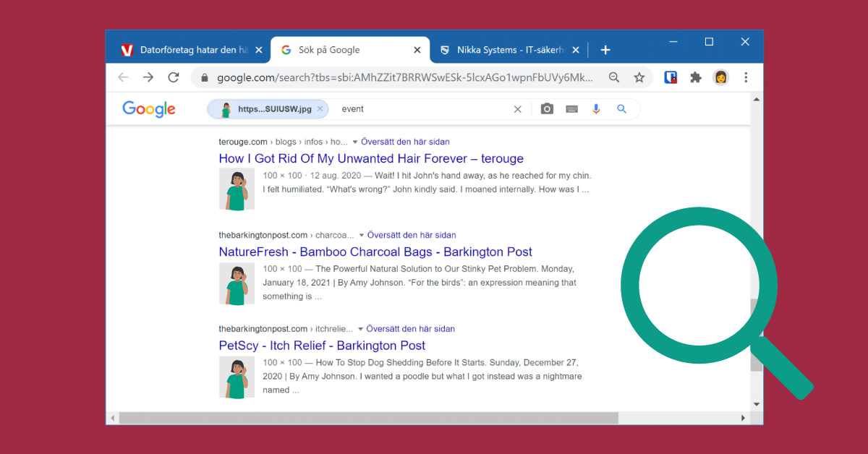Click the uploaded image chip https...SUIUSW.jpg
The height and width of the screenshot is (454, 868).
268,109
